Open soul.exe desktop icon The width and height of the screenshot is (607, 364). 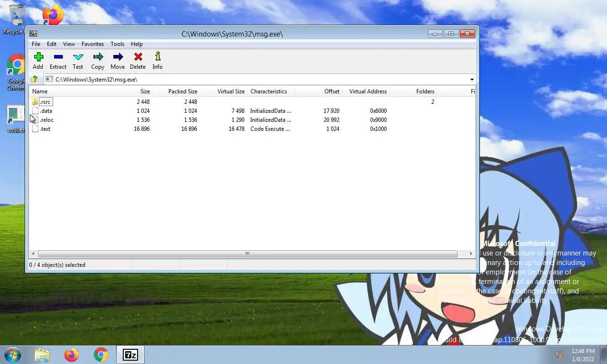coord(16,115)
